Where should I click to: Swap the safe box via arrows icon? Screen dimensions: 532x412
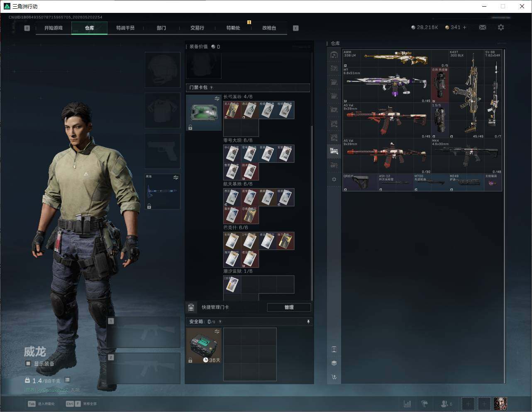[217, 331]
